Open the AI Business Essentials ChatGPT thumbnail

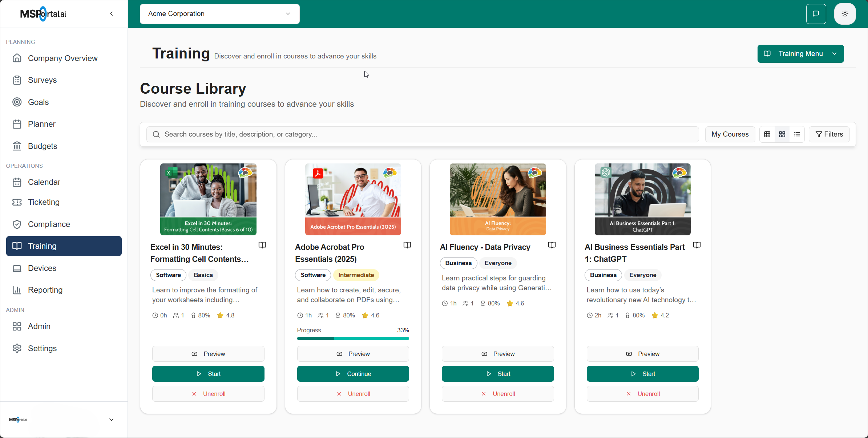click(643, 199)
